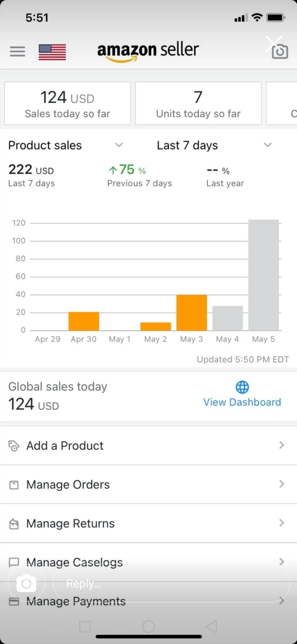Expand Add a Product row chevron
This screenshot has height=644, width=297.
[x=282, y=445]
